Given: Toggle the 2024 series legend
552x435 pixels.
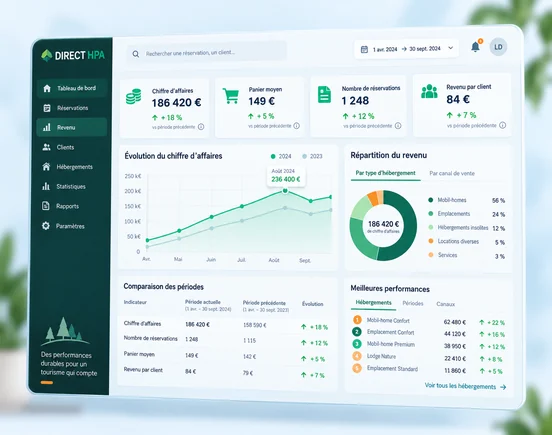Looking at the screenshot, I should 281,156.
